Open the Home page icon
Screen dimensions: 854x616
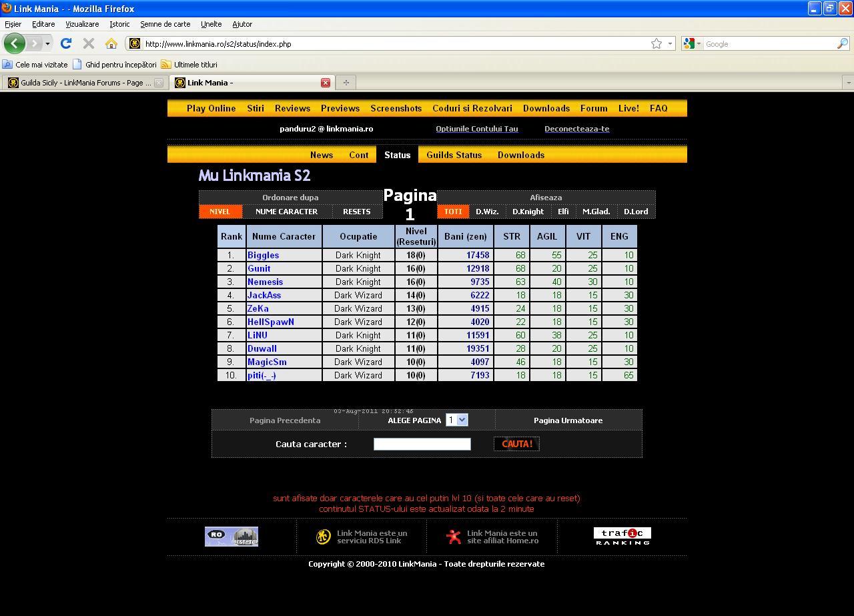111,43
